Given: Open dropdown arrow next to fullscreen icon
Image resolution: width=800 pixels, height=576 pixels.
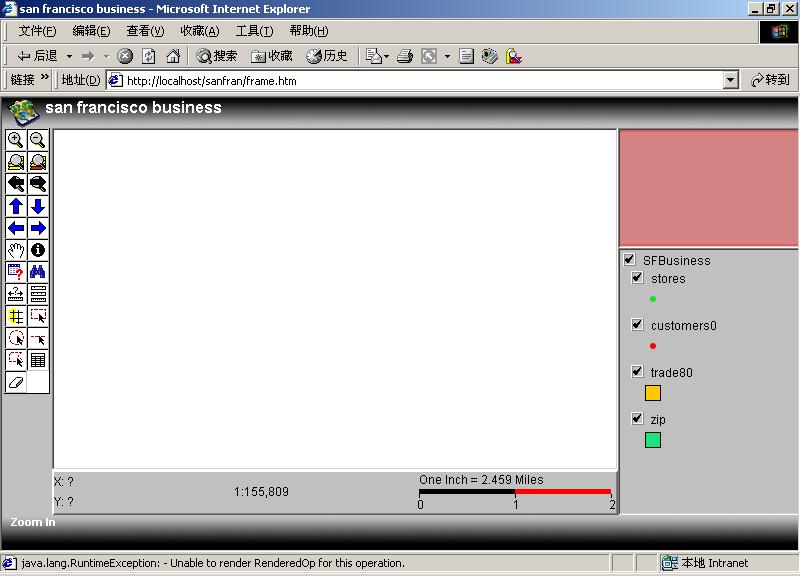Looking at the screenshot, I should 447,56.
